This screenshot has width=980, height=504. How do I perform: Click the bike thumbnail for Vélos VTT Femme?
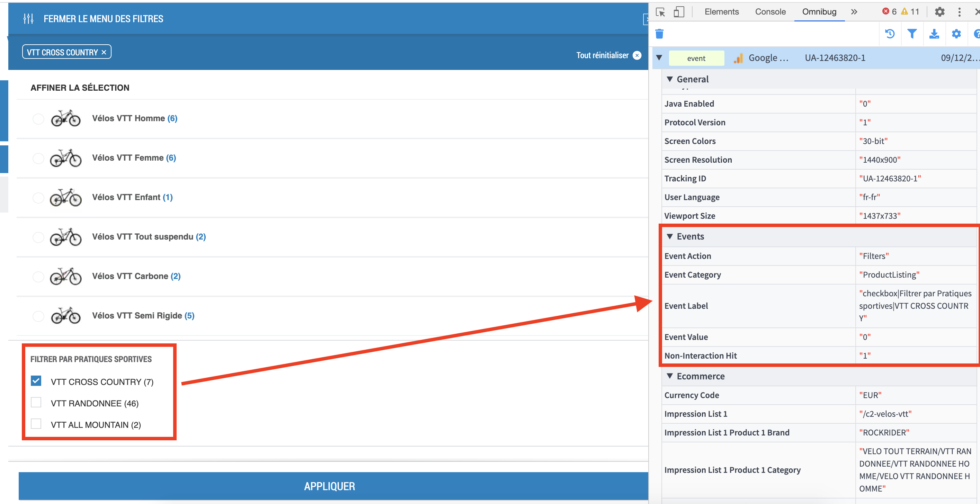point(66,157)
